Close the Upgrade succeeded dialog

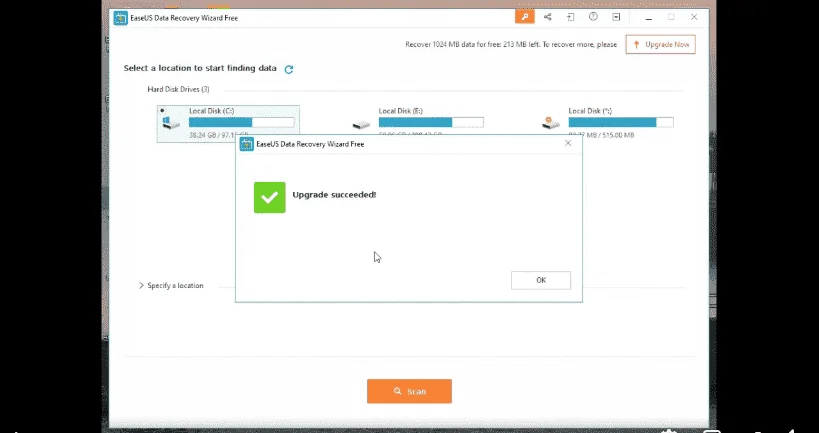(568, 143)
